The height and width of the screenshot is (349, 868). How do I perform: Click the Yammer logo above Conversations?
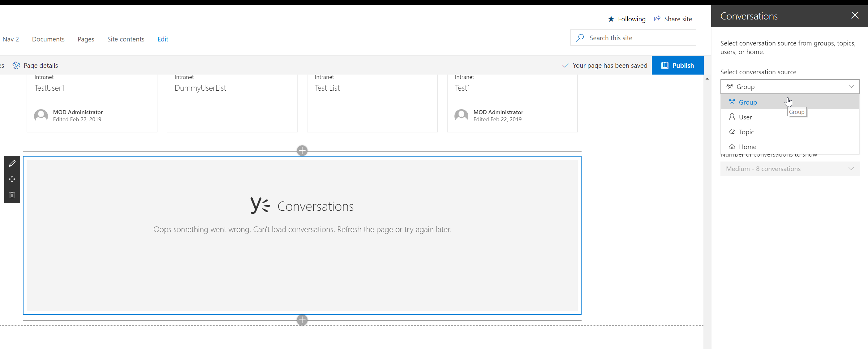point(260,205)
